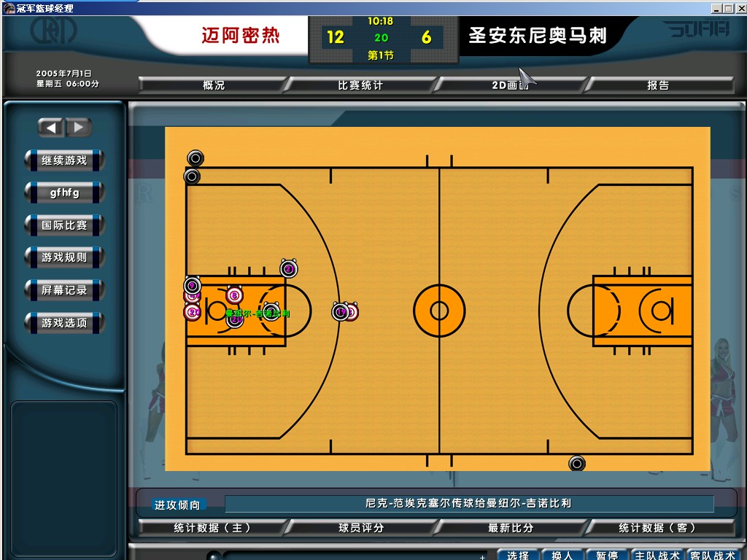Viewport: 747px width, 560px height.
Task: Minimize the 冠军篮球经理 window
Action: (716, 8)
